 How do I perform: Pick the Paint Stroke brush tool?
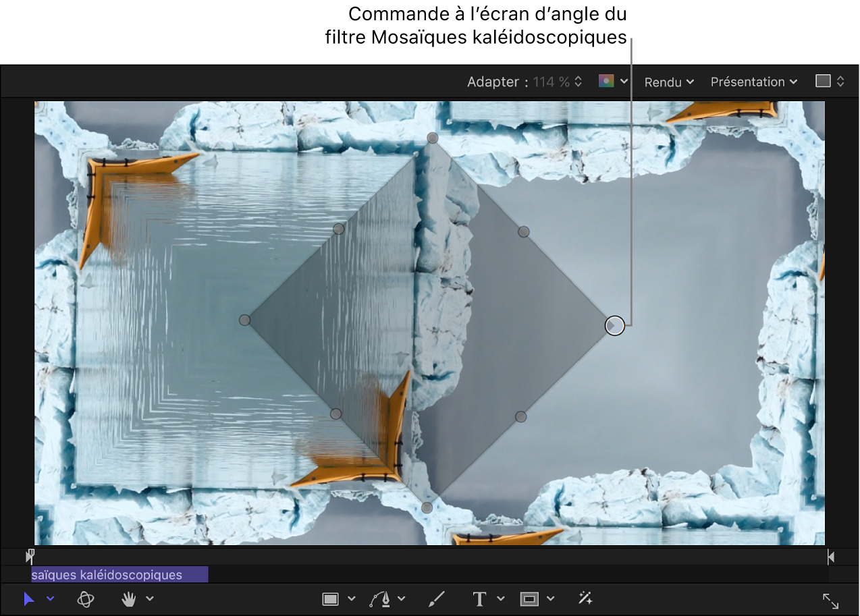click(x=437, y=599)
